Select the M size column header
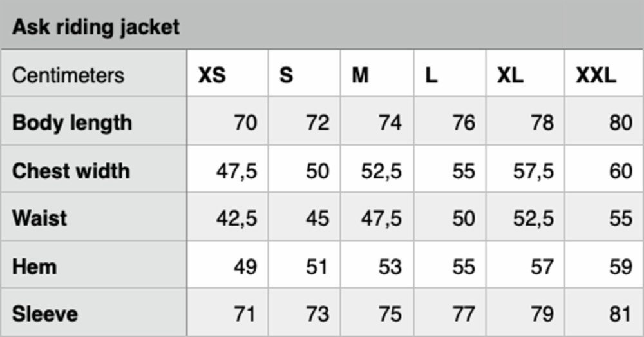This screenshot has height=337, width=644. [x=360, y=75]
